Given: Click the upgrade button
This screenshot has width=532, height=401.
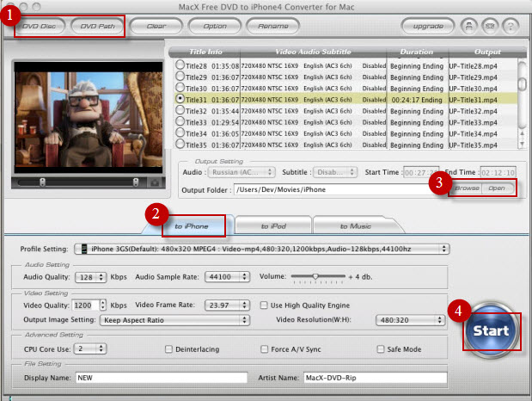Looking at the screenshot, I should (428, 26).
